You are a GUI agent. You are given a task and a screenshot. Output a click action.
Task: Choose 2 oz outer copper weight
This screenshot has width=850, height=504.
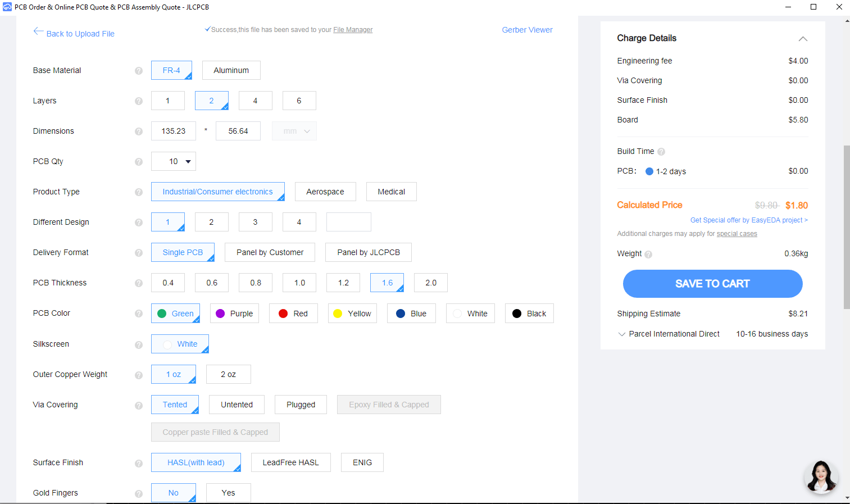[x=228, y=374]
